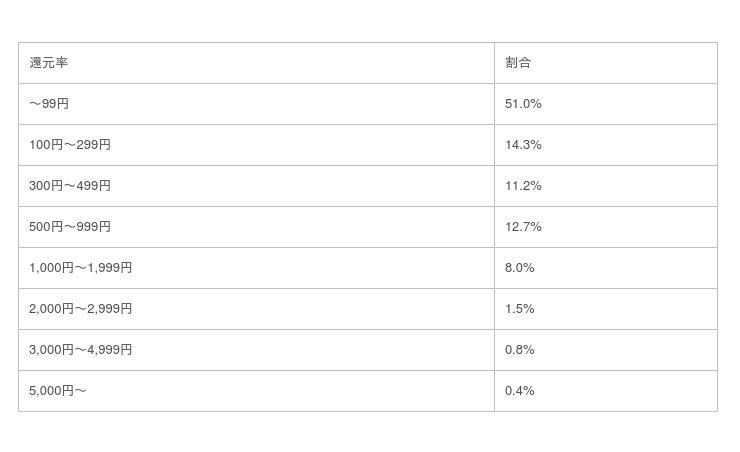
Task: Click the 割合 header cell
Action: click(x=606, y=63)
